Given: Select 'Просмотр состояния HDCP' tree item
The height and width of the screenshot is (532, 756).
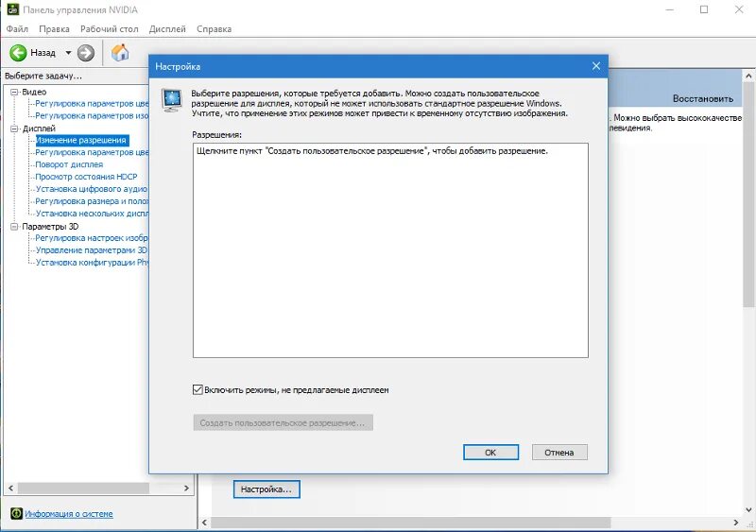Looking at the screenshot, I should tap(86, 177).
